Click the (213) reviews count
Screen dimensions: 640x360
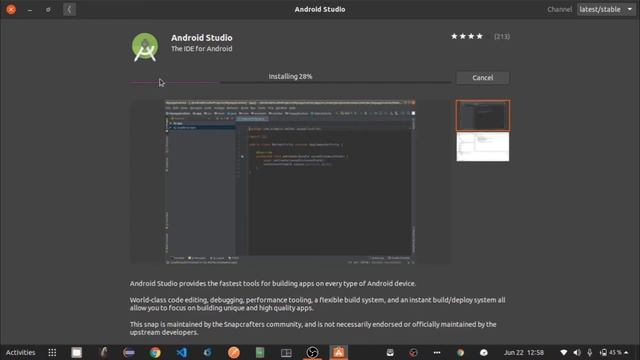(502, 36)
